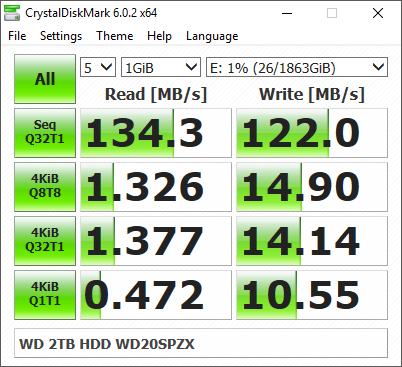Open the Help menu

159,36
